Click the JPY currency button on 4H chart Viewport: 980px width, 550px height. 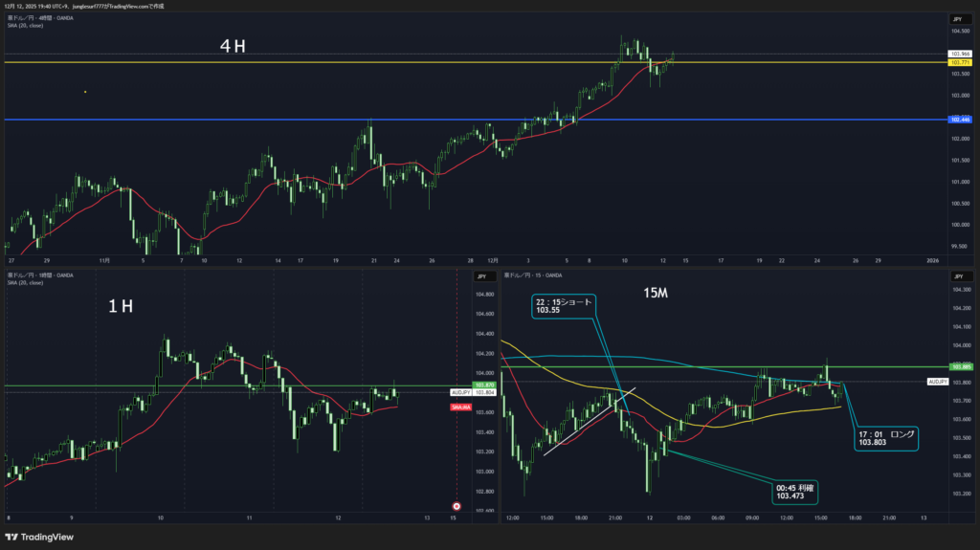(956, 19)
